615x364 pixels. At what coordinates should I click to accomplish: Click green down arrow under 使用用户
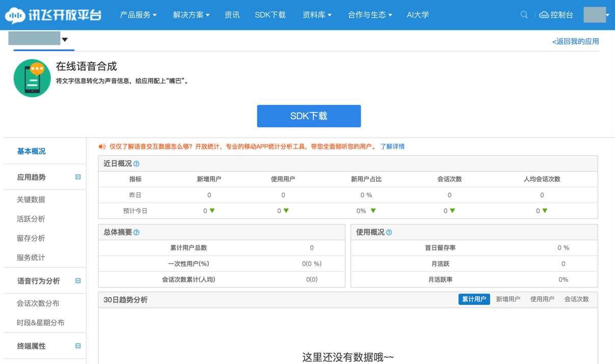[x=286, y=211]
